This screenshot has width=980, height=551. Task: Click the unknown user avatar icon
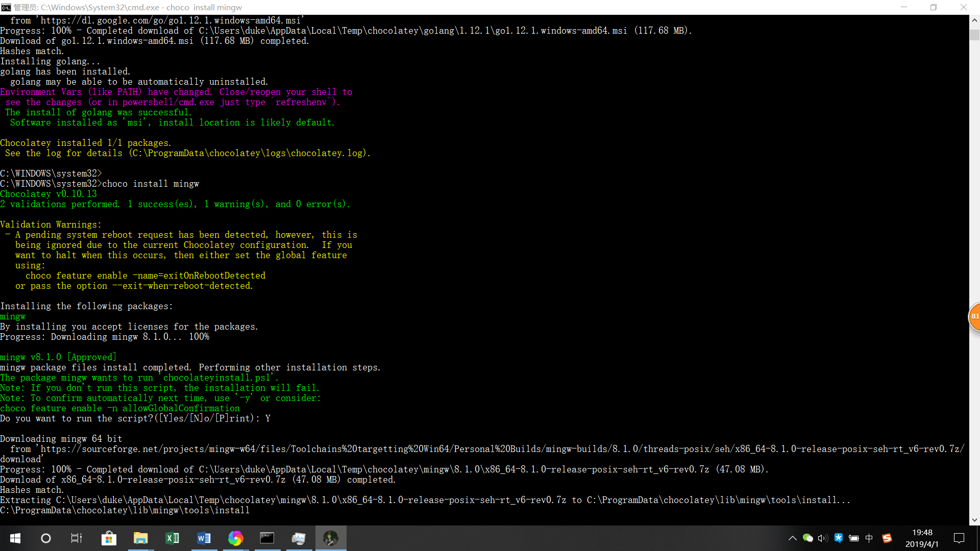[x=330, y=538]
